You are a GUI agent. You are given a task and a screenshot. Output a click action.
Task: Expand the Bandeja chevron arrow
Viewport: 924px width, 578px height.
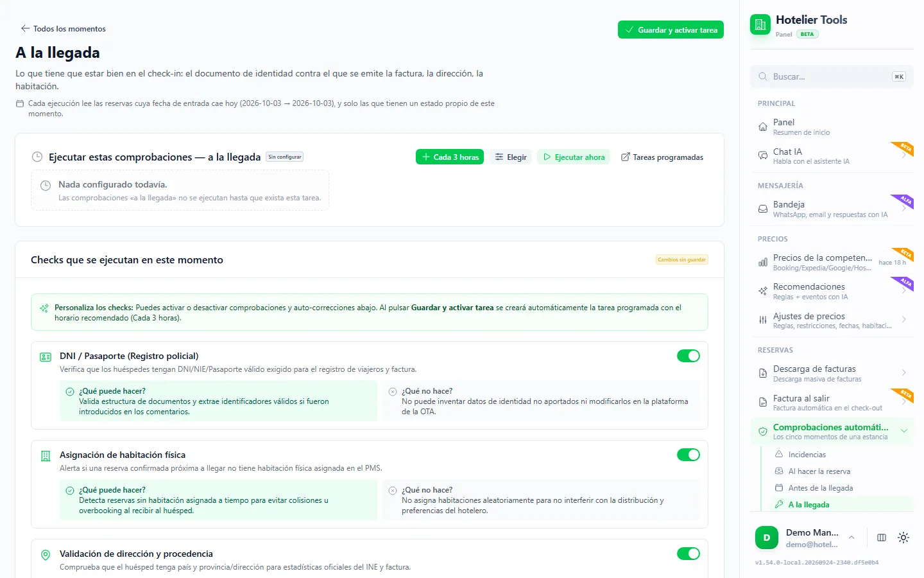903,209
